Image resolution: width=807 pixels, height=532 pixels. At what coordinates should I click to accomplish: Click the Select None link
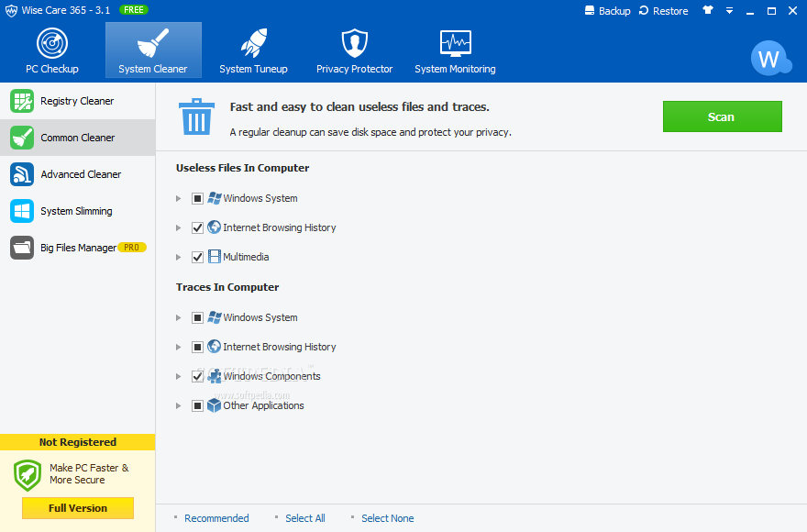pos(387,518)
